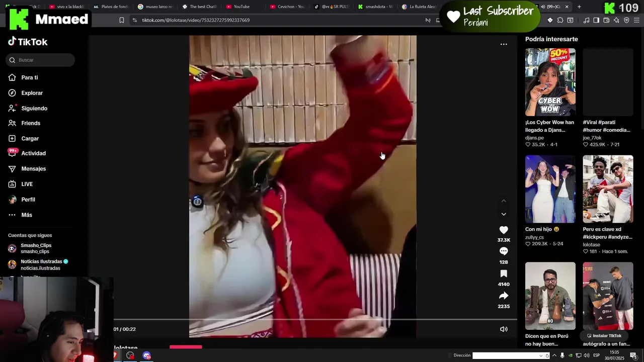Click the joe_77ok author name

pos(592,138)
